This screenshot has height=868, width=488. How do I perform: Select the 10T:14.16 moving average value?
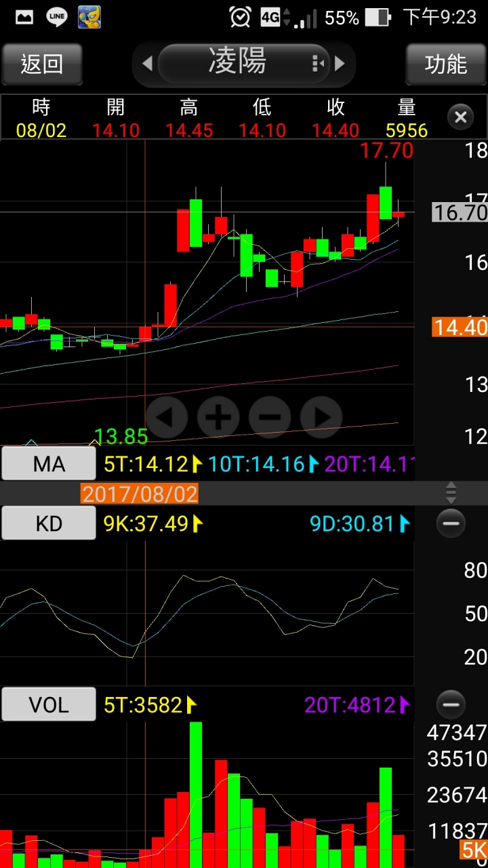click(263, 464)
